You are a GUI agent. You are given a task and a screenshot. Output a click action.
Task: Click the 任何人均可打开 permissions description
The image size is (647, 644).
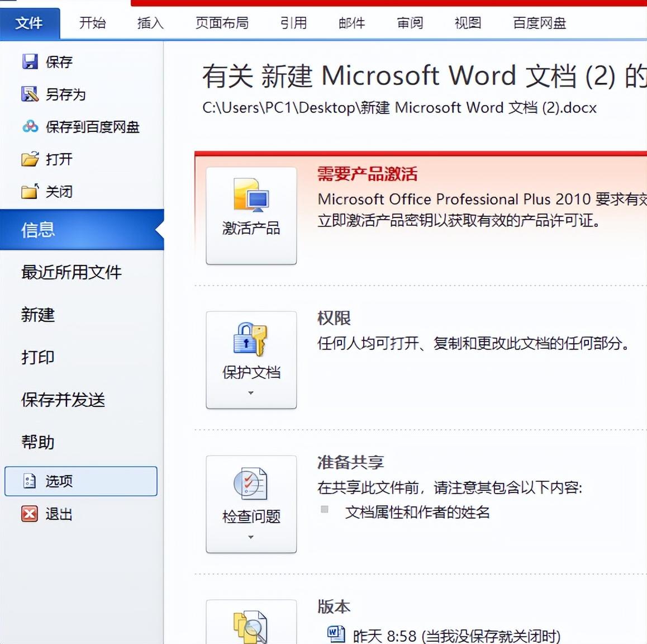pyautogui.click(x=474, y=343)
